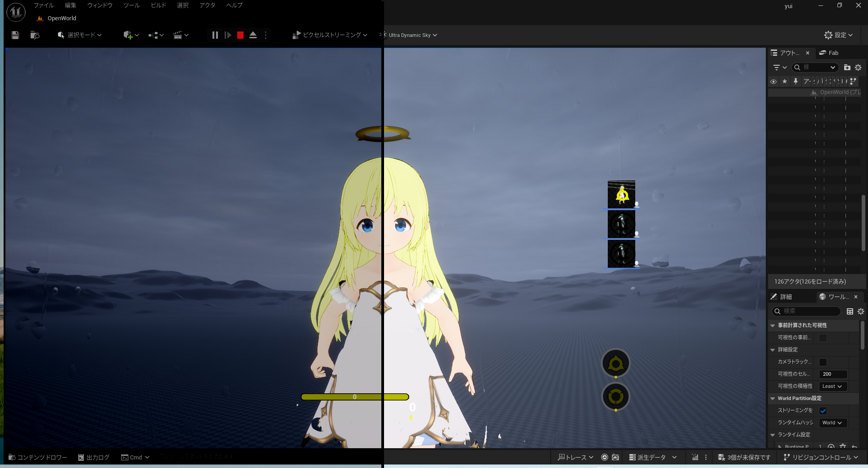Viewport: 868px width, 468px height.
Task: Switch to the 詳細 details tab
Action: pos(782,297)
